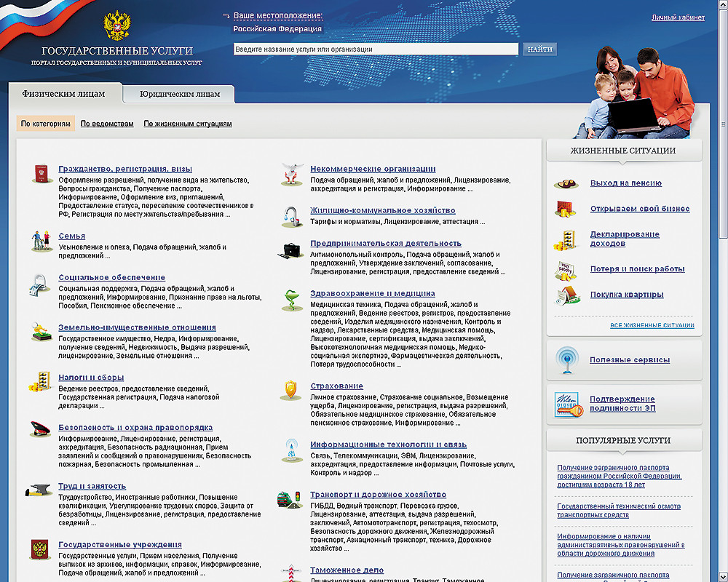The width and height of the screenshot is (728, 582).
Task: Click the train icon for Транспорт и дорожное хозяйство
Action: point(289,500)
